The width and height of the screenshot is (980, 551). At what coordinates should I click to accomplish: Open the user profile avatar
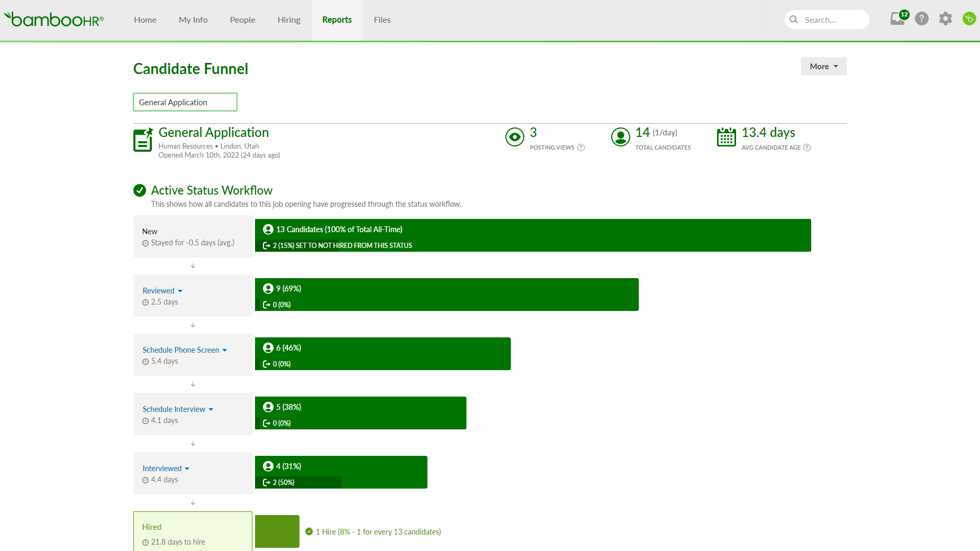969,19
